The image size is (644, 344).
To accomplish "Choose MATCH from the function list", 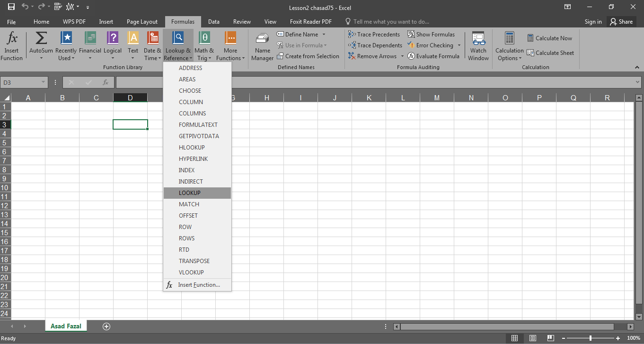I will pyautogui.click(x=197, y=204).
